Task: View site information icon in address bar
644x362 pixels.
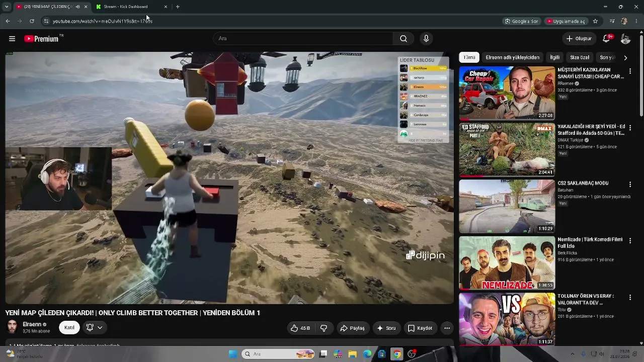Action: click(x=46, y=21)
